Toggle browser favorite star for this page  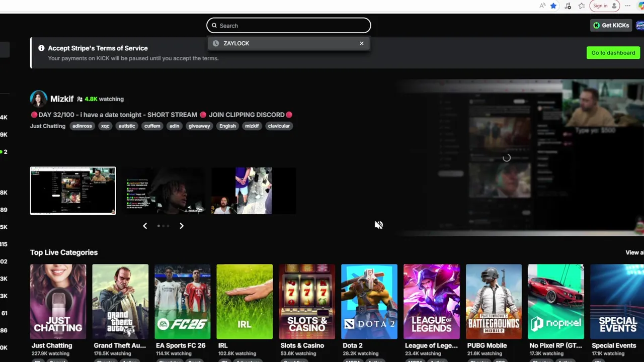(553, 6)
